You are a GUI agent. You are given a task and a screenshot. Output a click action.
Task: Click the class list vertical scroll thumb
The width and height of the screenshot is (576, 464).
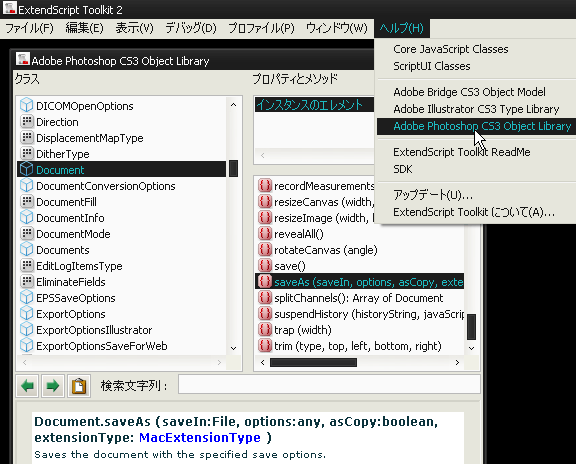tap(233, 168)
